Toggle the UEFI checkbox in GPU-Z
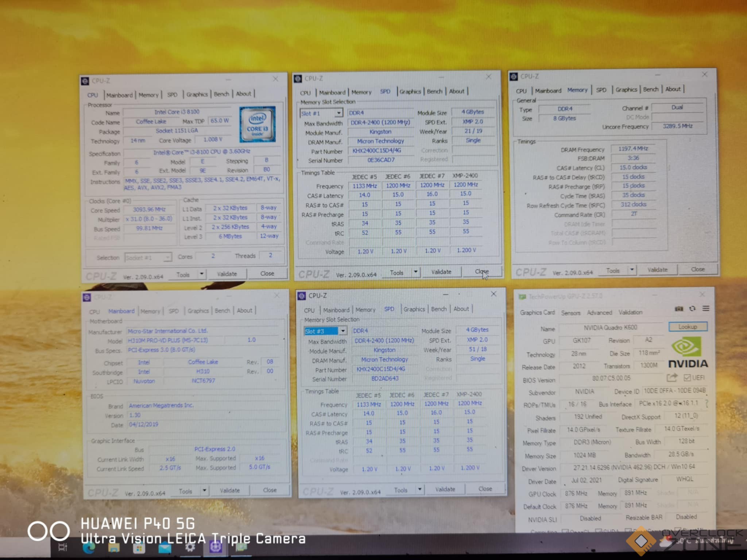The image size is (747, 560). point(687,378)
